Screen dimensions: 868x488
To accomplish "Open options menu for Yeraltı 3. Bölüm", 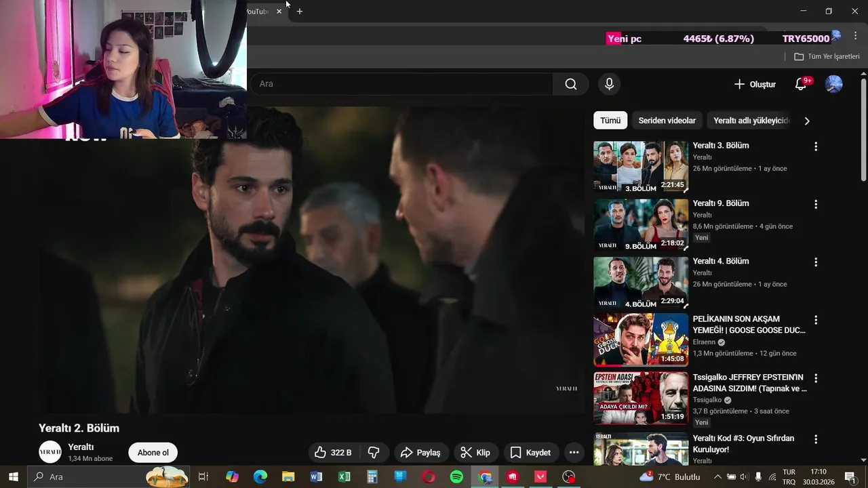I will pyautogui.click(x=816, y=146).
